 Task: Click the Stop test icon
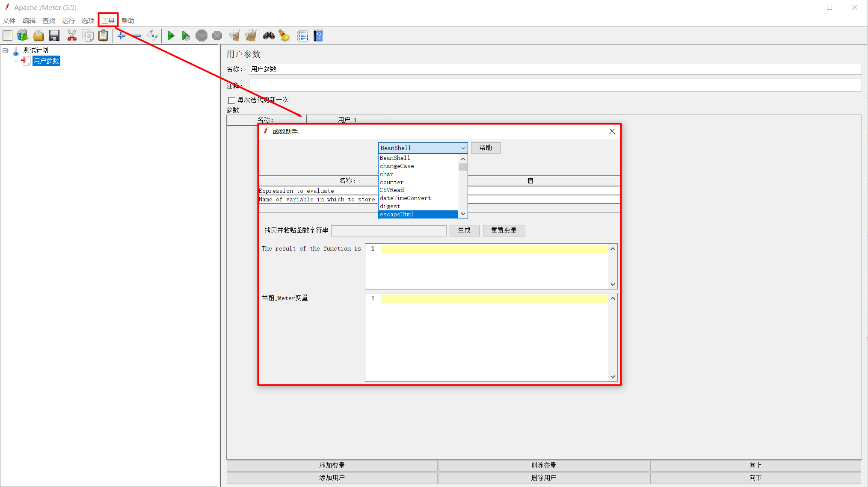tap(201, 36)
